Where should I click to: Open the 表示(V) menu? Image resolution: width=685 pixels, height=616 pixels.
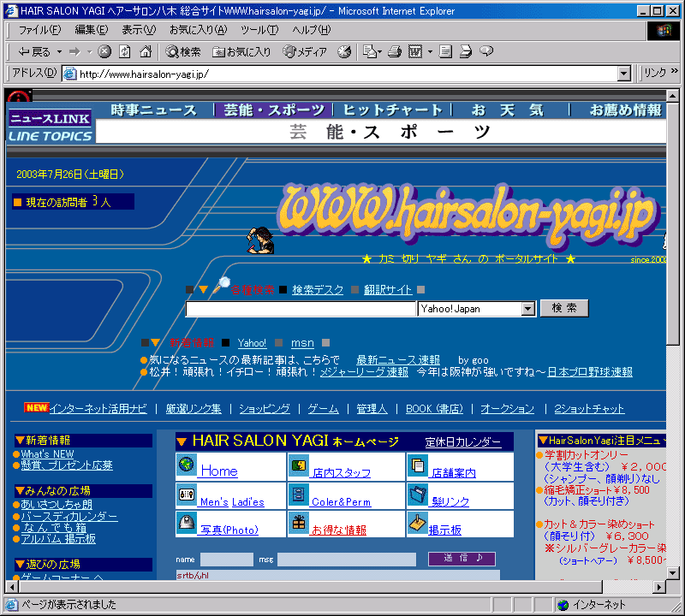click(x=139, y=30)
